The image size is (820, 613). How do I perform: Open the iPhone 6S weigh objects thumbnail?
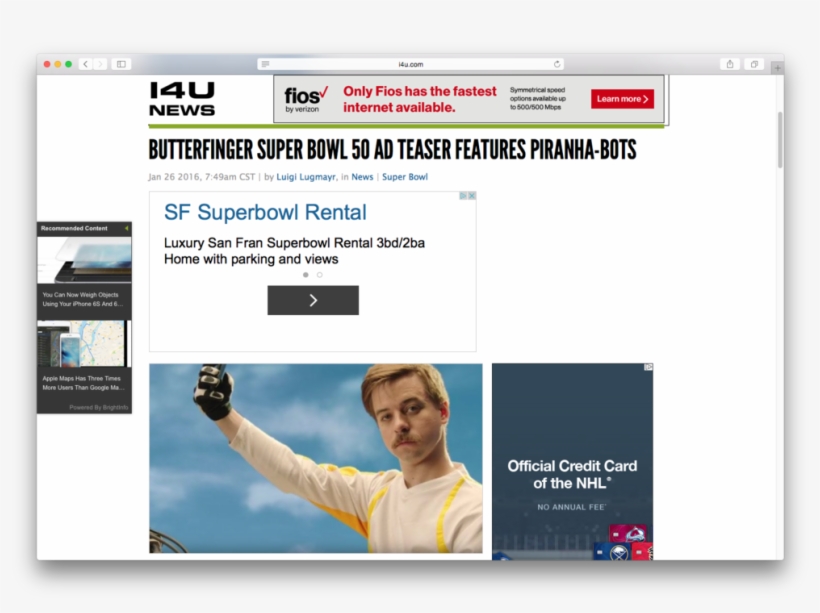pos(84,260)
